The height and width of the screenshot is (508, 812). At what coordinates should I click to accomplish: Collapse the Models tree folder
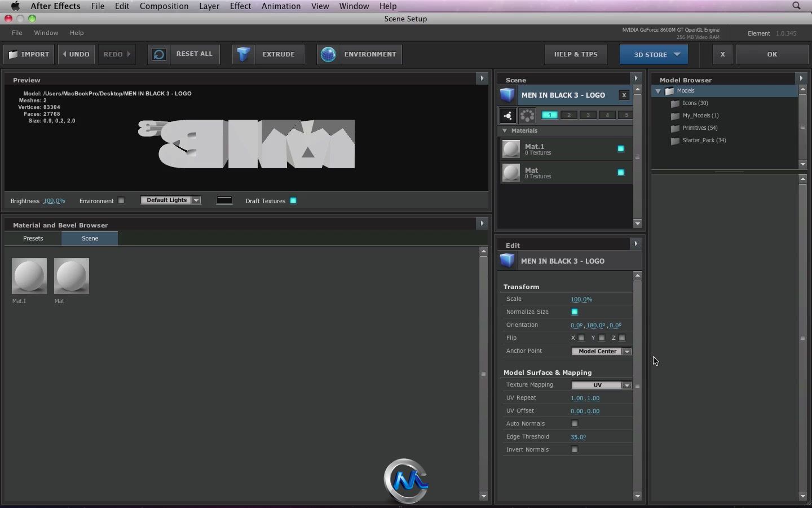pos(658,91)
